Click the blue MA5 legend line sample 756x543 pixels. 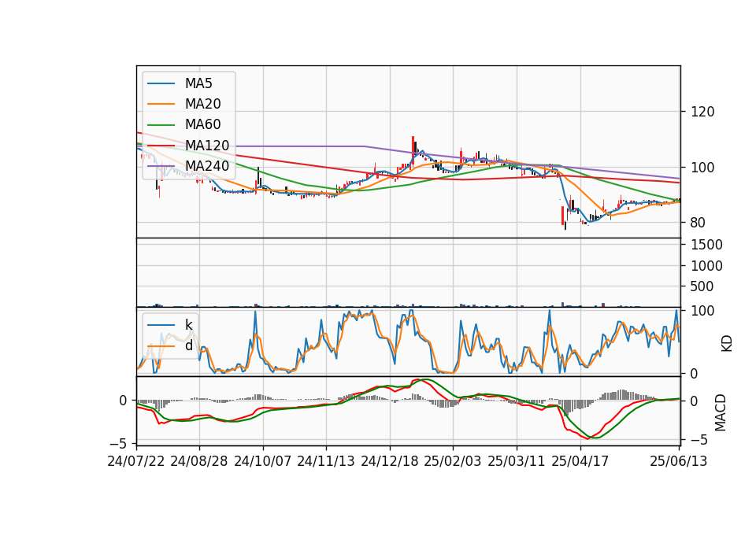coord(161,84)
